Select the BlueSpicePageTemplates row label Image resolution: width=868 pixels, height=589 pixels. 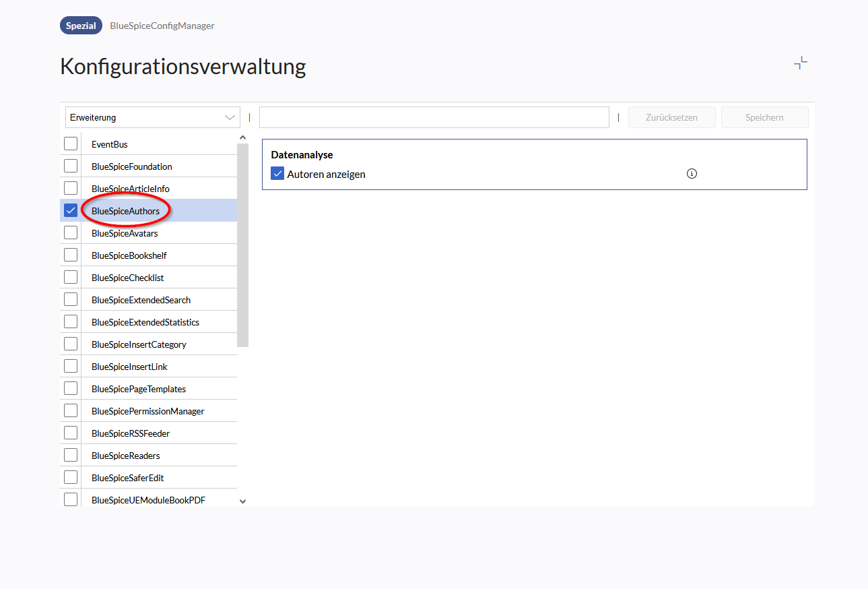click(x=139, y=389)
